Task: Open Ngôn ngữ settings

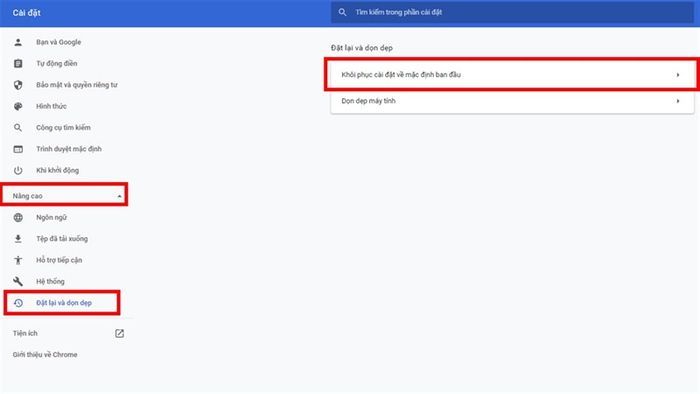Action: pos(51,217)
